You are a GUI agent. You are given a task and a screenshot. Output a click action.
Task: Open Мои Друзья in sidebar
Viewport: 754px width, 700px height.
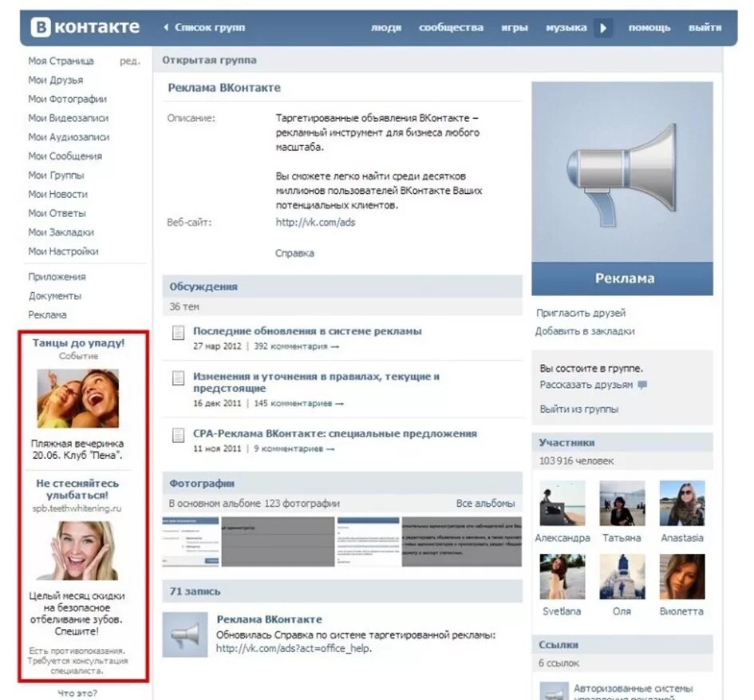click(x=55, y=80)
